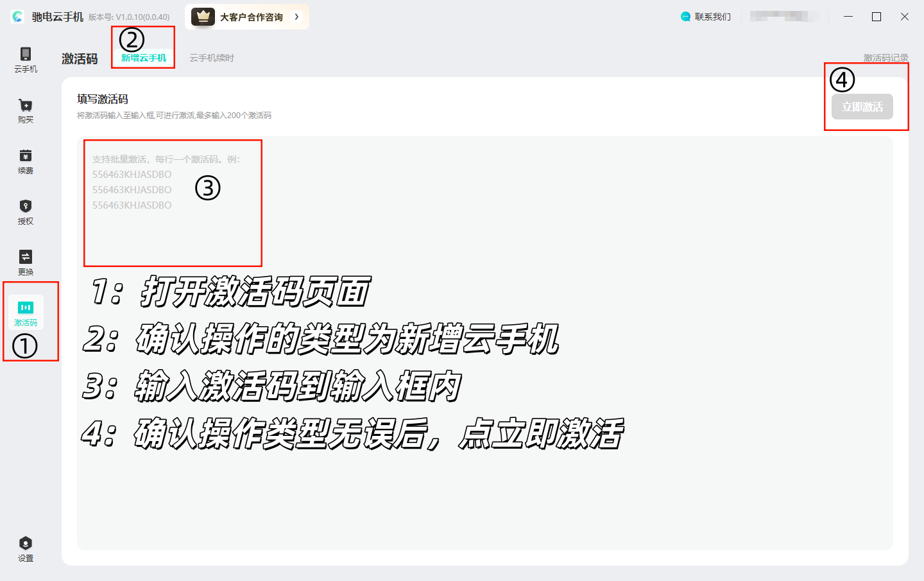Open the 激活码记录 link
This screenshot has width=924, height=581.
pyautogui.click(x=886, y=58)
